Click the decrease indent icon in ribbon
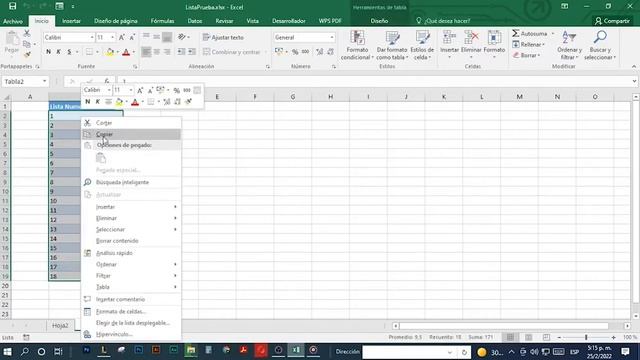This screenshot has width=640, height=360. [181, 52]
